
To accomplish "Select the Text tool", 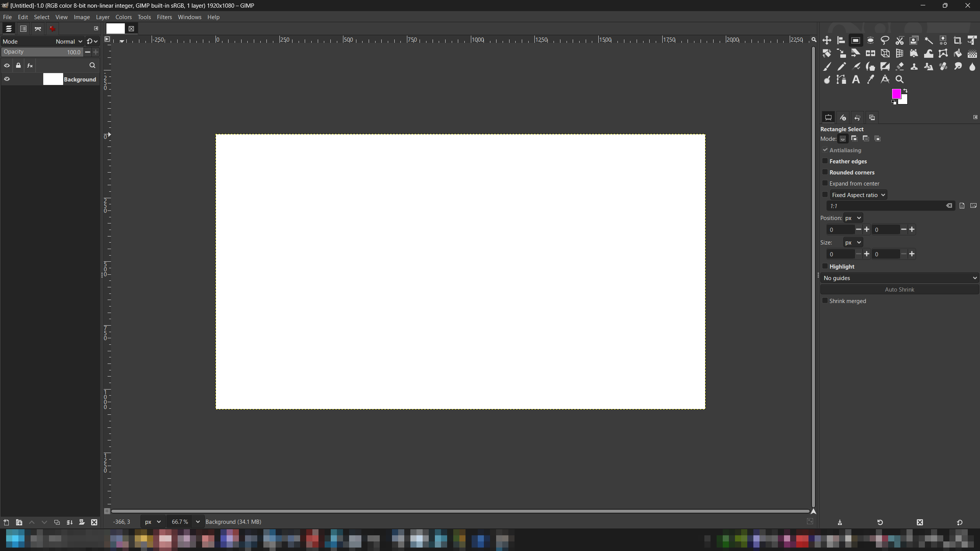I will pyautogui.click(x=856, y=80).
